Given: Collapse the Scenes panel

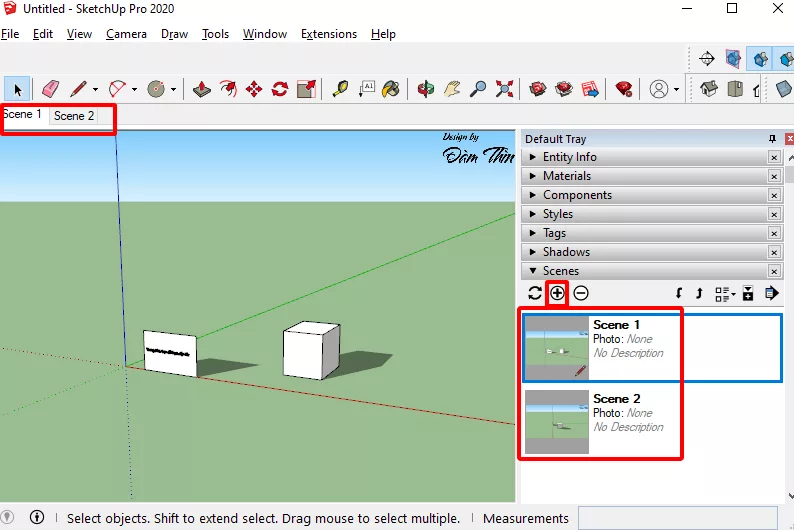Looking at the screenshot, I should [650, 271].
